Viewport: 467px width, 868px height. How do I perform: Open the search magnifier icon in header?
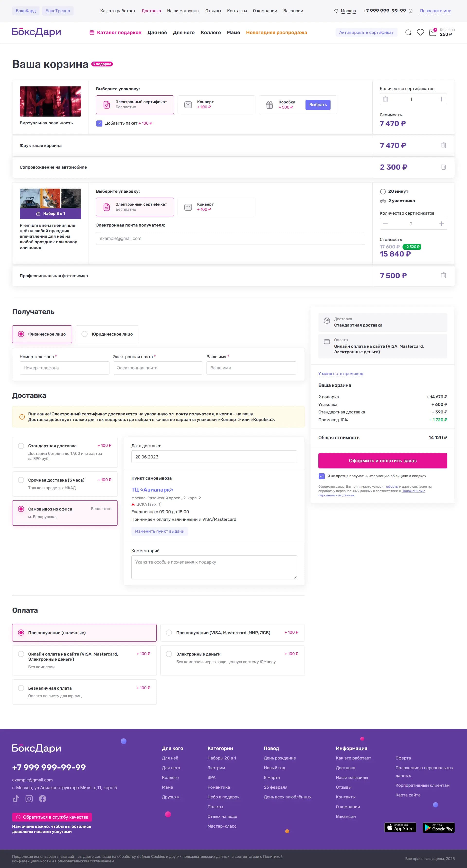[x=408, y=32]
